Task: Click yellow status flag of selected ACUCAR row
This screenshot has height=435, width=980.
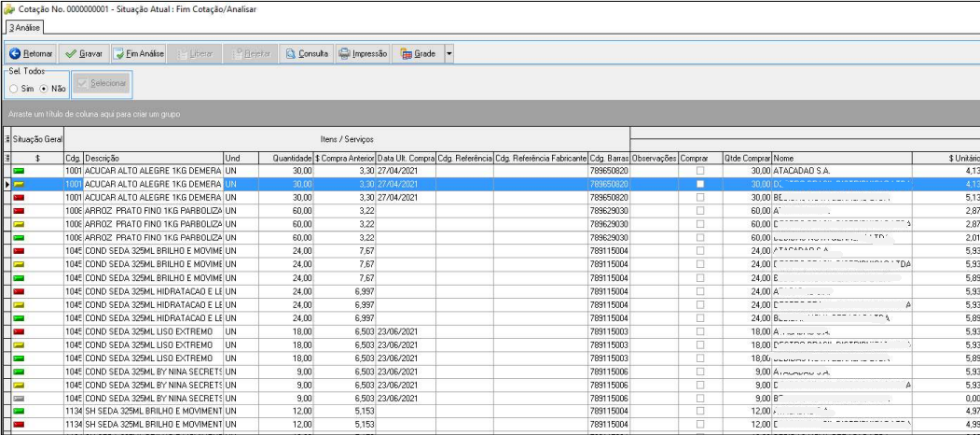Action: click(19, 184)
